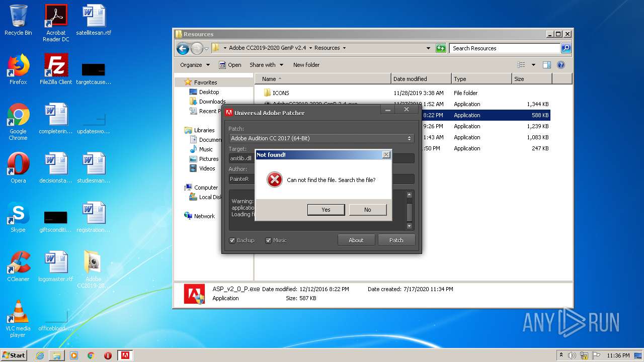The image size is (644, 362).
Task: Open the Recycle Bin desktop icon
Action: [18, 20]
